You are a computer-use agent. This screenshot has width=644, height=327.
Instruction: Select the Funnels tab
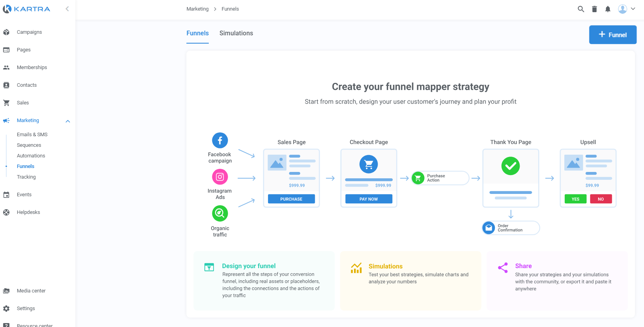click(197, 33)
